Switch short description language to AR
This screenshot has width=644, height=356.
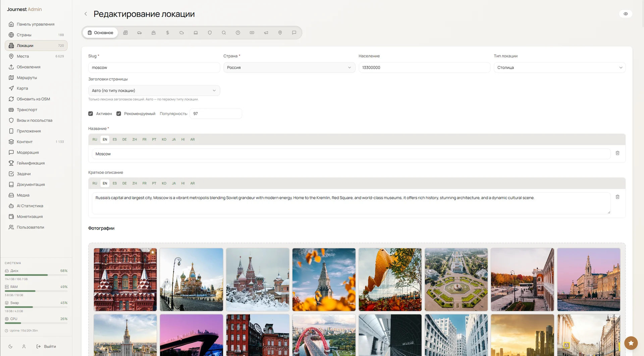(193, 184)
